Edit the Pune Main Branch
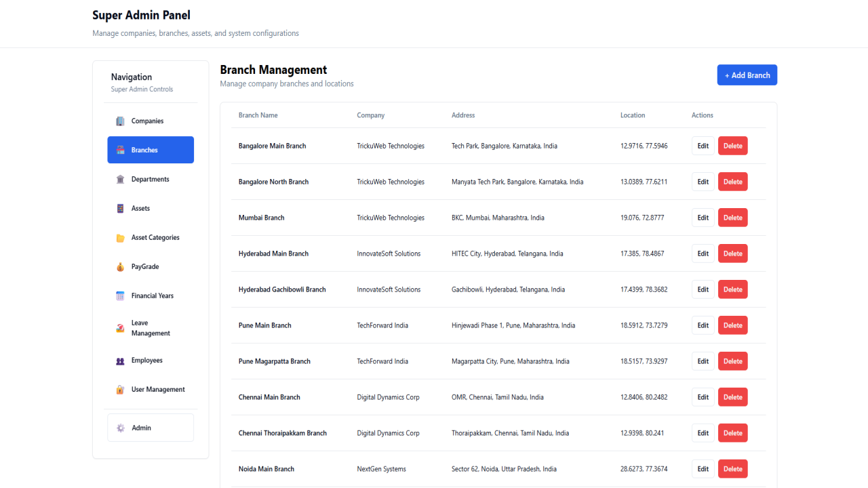Image resolution: width=868 pixels, height=488 pixels. (x=703, y=325)
